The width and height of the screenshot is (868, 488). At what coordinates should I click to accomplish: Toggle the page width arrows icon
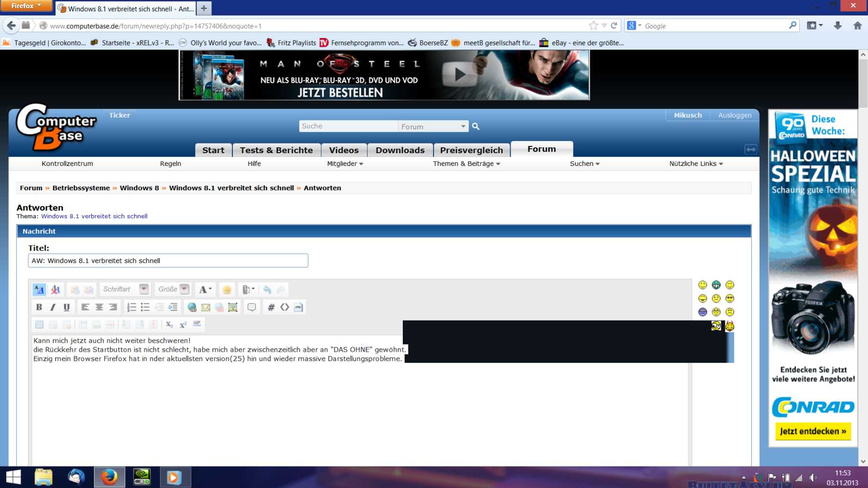(x=751, y=149)
